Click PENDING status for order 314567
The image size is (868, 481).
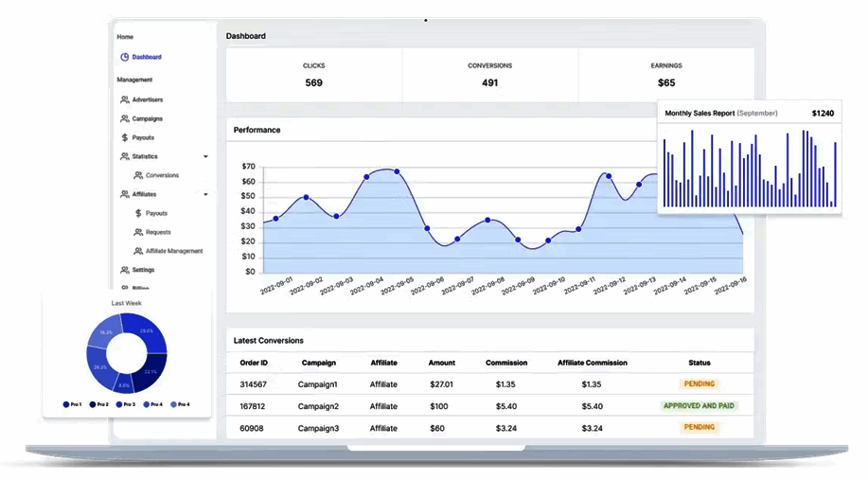(x=699, y=383)
